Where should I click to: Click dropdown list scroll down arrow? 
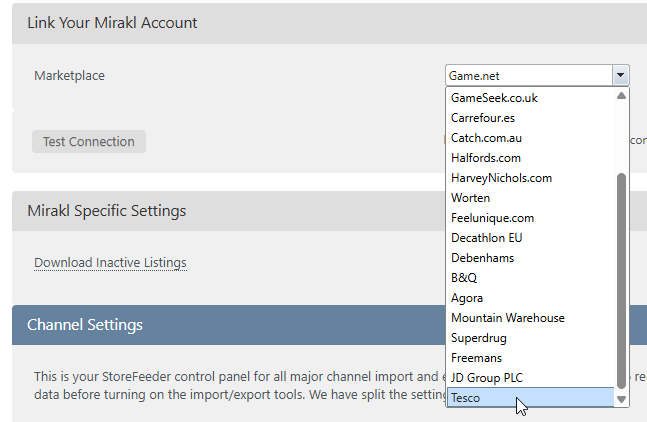coord(621,399)
